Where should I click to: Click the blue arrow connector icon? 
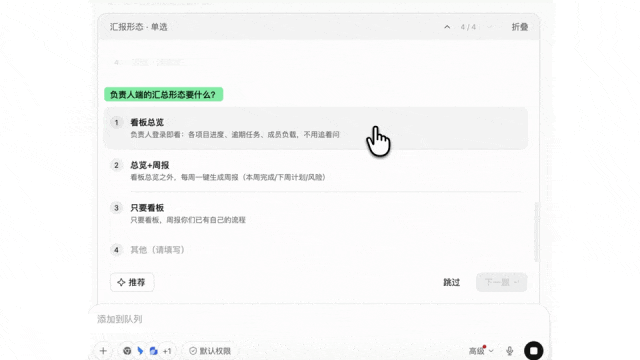coord(140,351)
